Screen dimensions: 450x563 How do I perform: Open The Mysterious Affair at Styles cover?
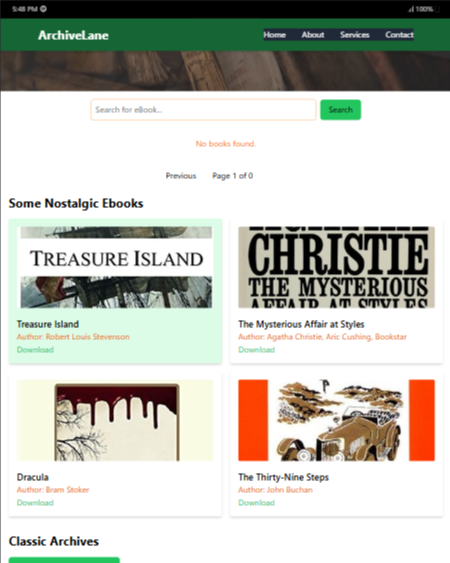[x=337, y=267]
